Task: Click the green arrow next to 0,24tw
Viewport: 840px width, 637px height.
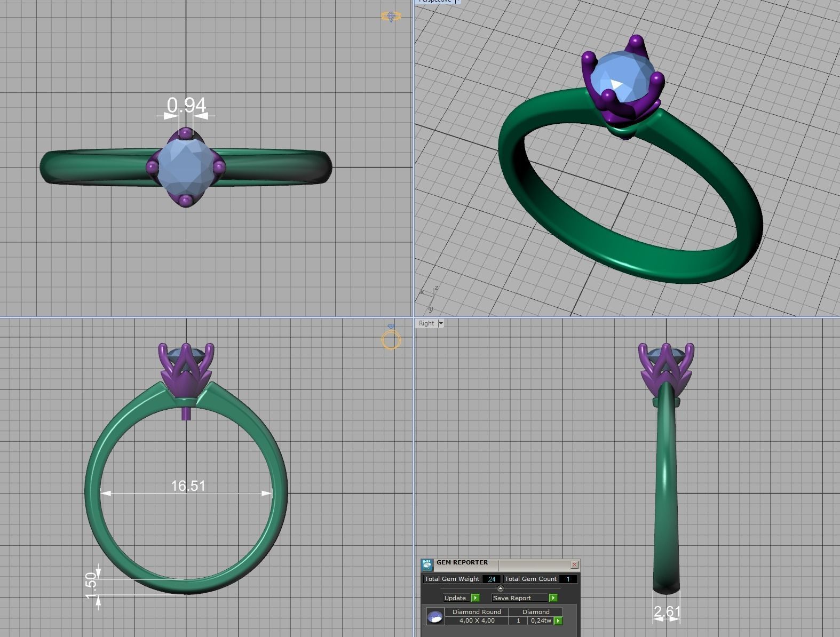Action: [558, 620]
